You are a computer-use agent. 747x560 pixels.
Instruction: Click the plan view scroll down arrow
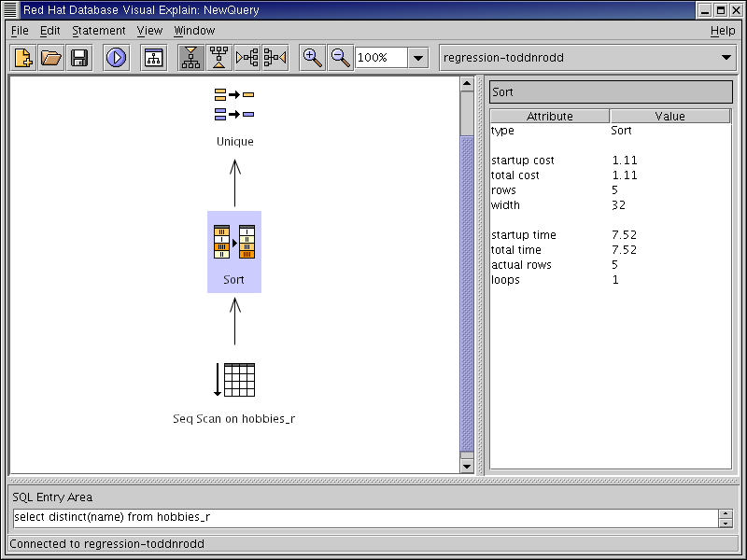click(467, 467)
